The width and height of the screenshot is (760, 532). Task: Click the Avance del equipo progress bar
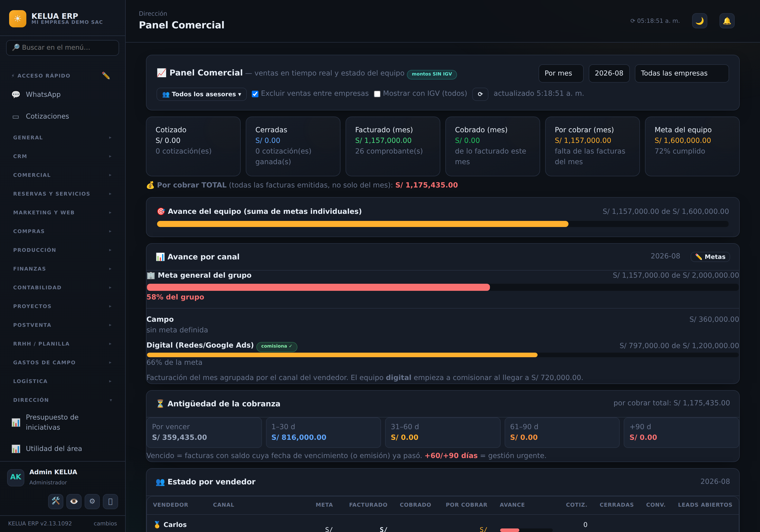(443, 224)
